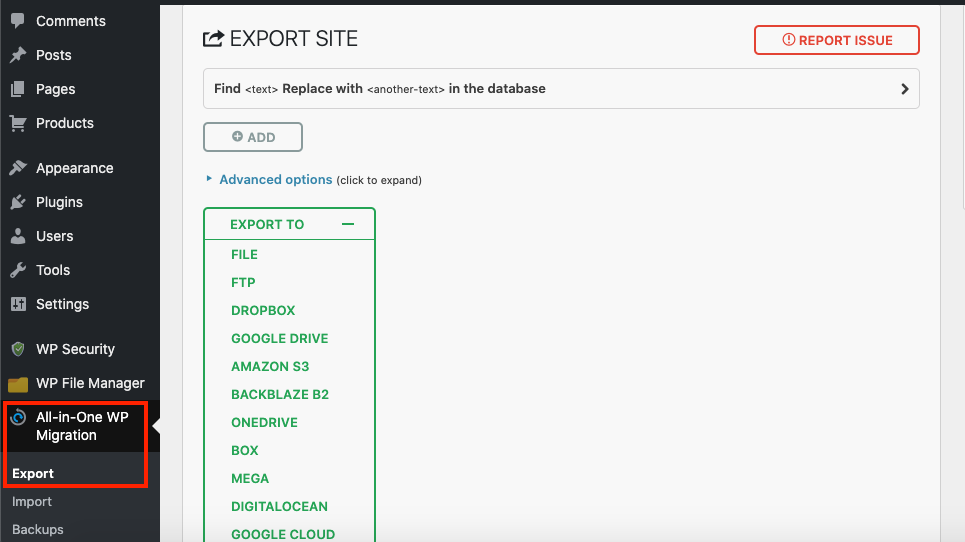Export to FILE

click(x=244, y=254)
